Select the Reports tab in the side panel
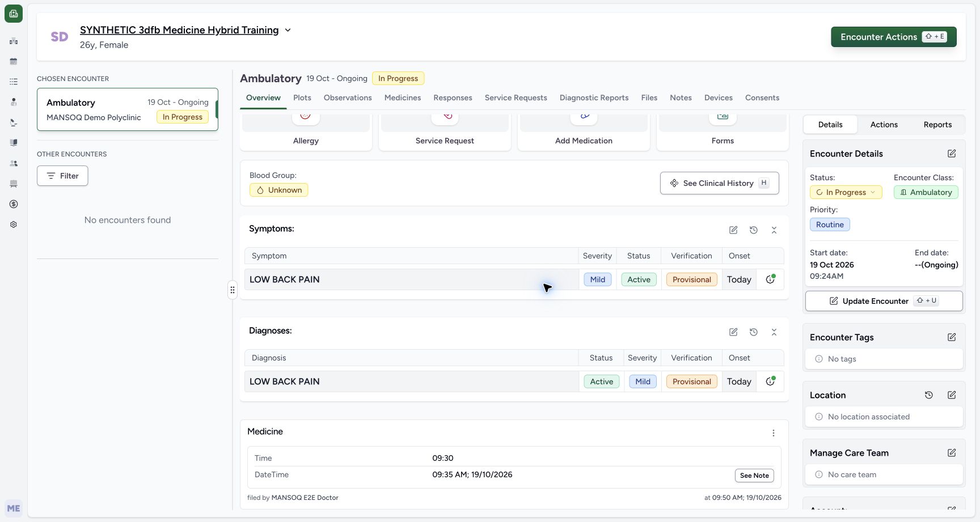 937,125
